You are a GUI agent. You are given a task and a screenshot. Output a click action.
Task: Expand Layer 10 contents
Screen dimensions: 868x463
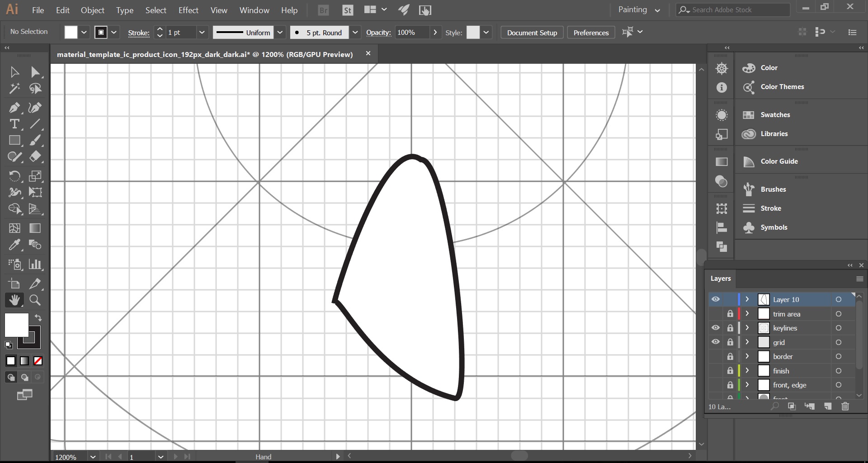tap(747, 299)
